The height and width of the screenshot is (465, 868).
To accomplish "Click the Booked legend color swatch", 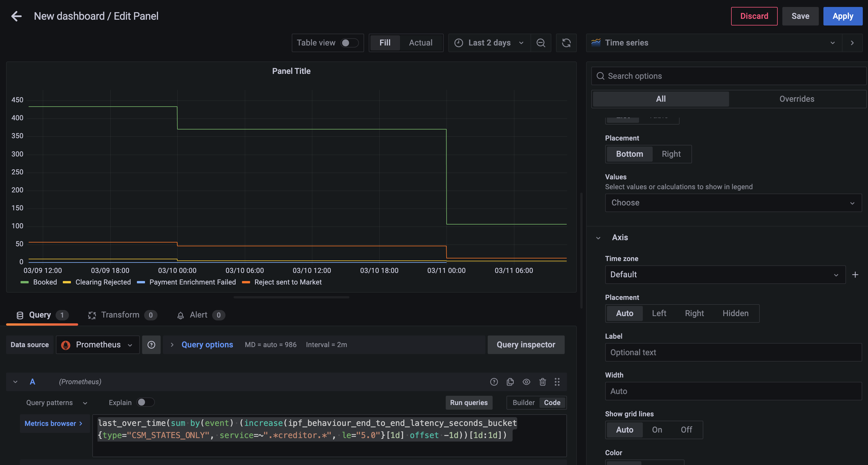I will tap(25, 282).
